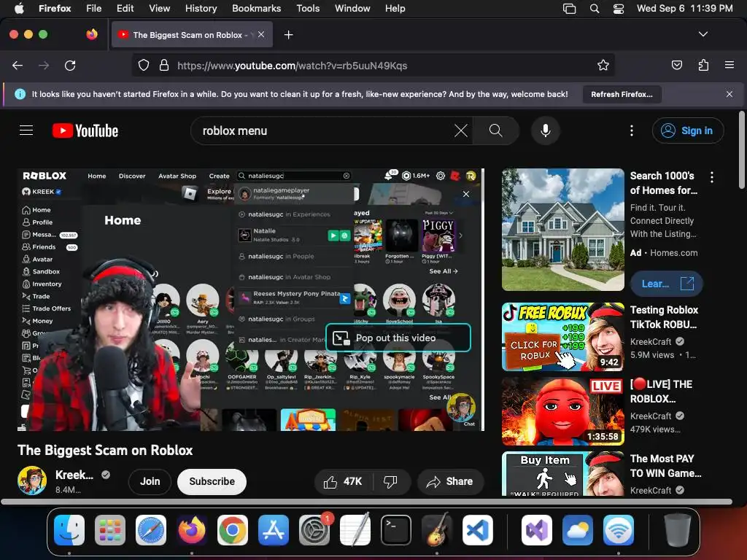This screenshot has height=560, width=747.
Task: Click the page vertical scrollbar
Action: pos(742,150)
